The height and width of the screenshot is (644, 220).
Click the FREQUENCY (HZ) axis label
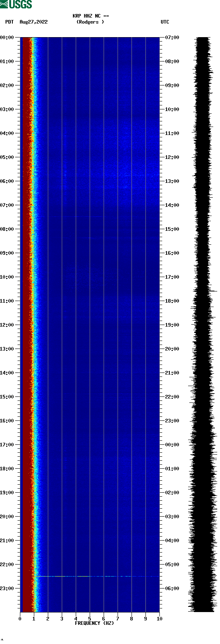94,623
